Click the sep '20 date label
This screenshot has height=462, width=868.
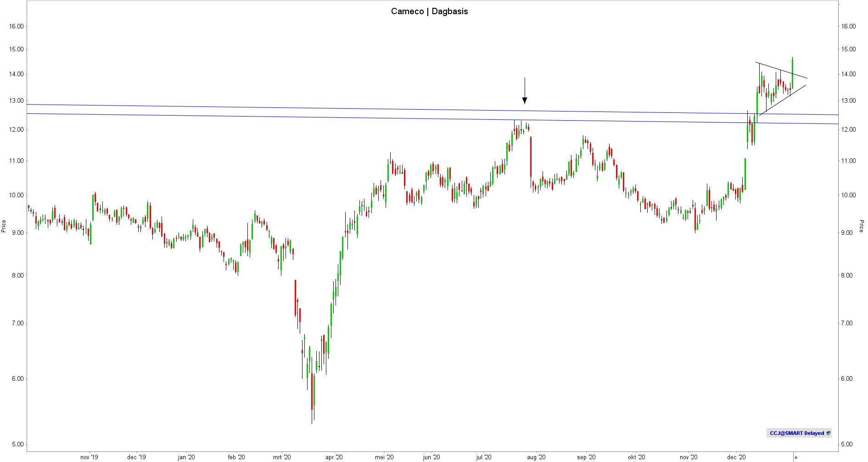tap(586, 457)
